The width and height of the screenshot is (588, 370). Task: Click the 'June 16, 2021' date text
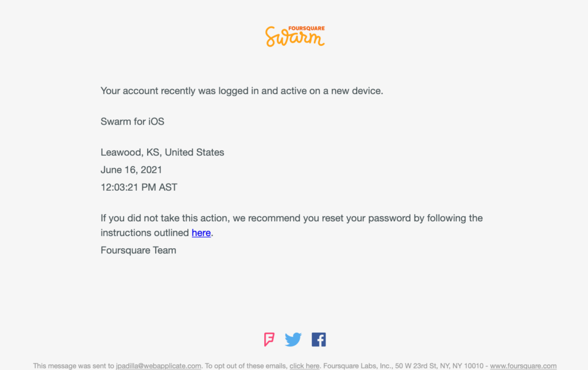pos(131,170)
